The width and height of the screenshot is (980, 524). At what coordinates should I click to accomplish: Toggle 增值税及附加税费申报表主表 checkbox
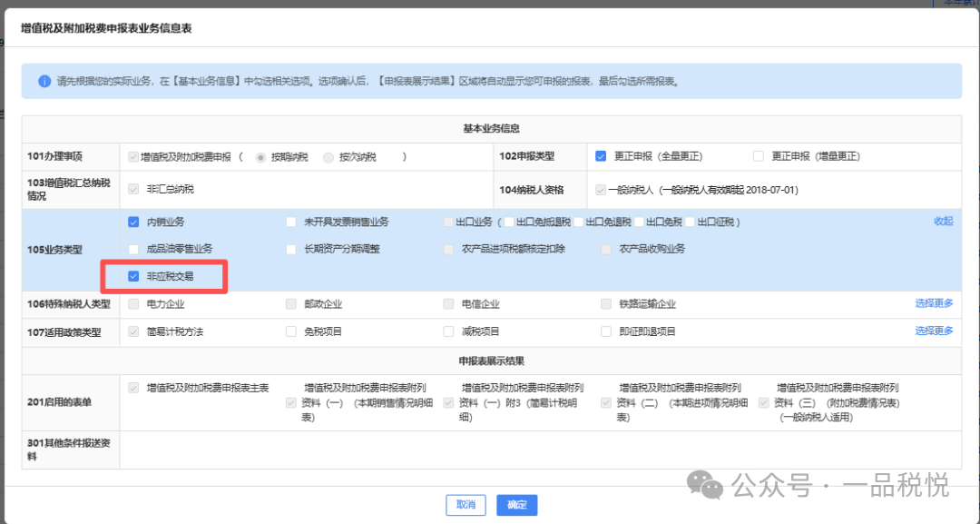(133, 388)
